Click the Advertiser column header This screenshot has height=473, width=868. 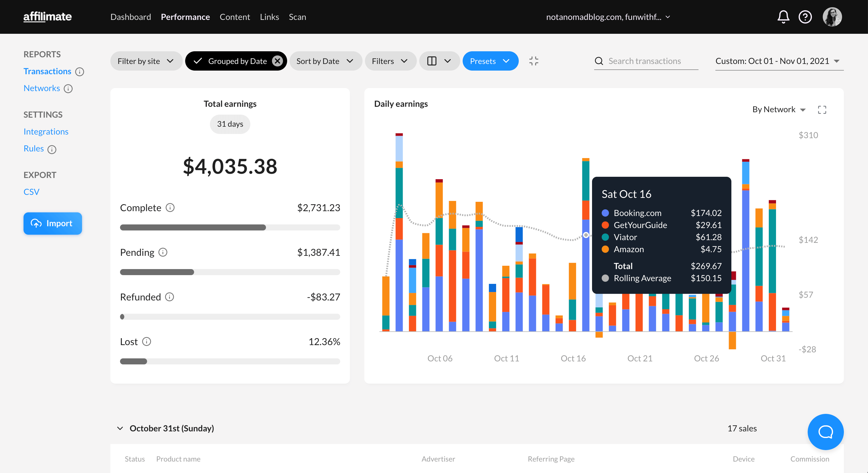coord(438,459)
